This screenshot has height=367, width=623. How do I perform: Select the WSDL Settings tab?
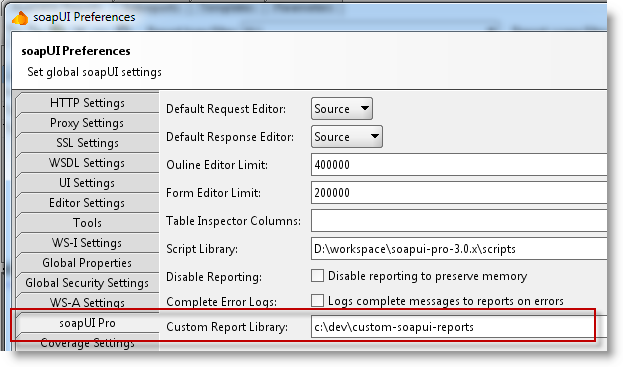point(87,163)
